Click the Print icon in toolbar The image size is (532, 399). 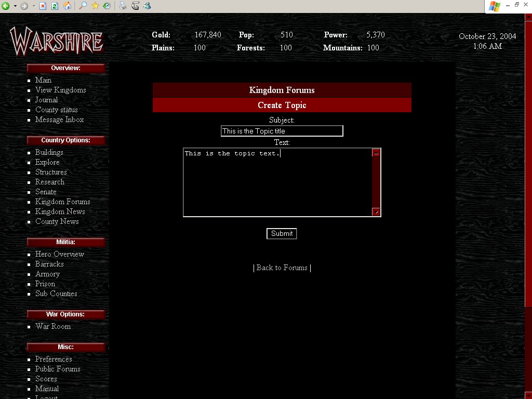[123, 6]
